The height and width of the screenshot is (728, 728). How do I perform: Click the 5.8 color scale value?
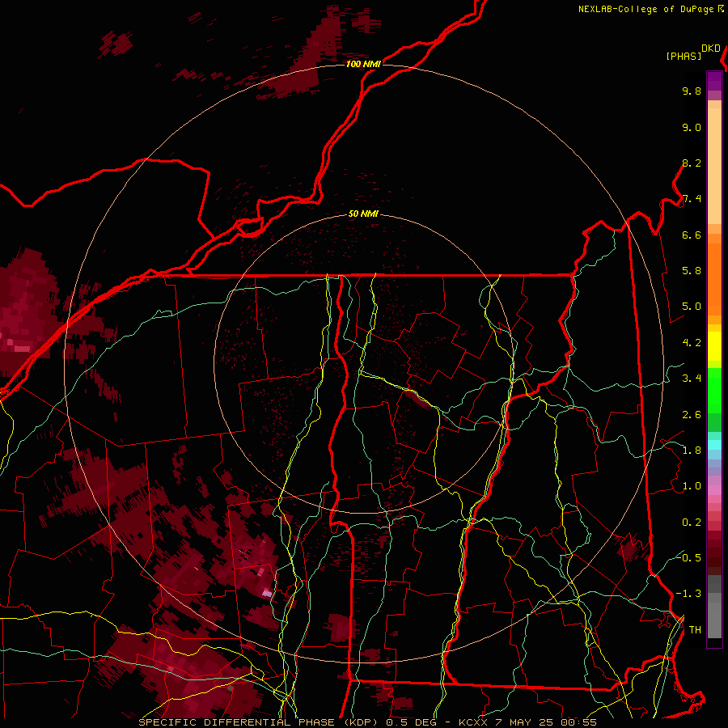tap(692, 271)
